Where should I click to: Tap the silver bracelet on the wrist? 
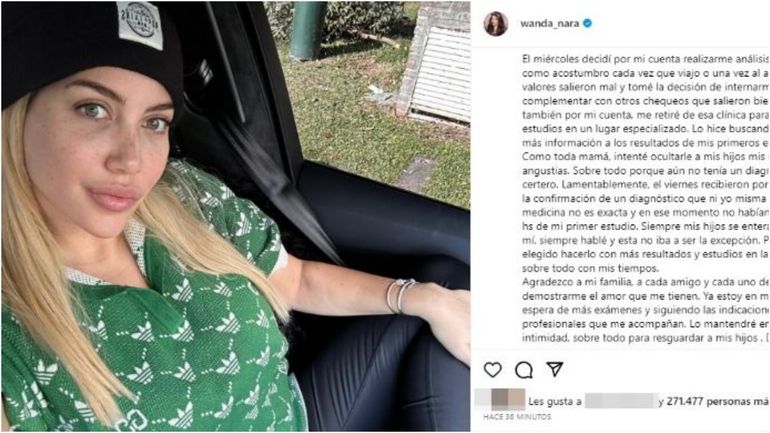(x=401, y=295)
